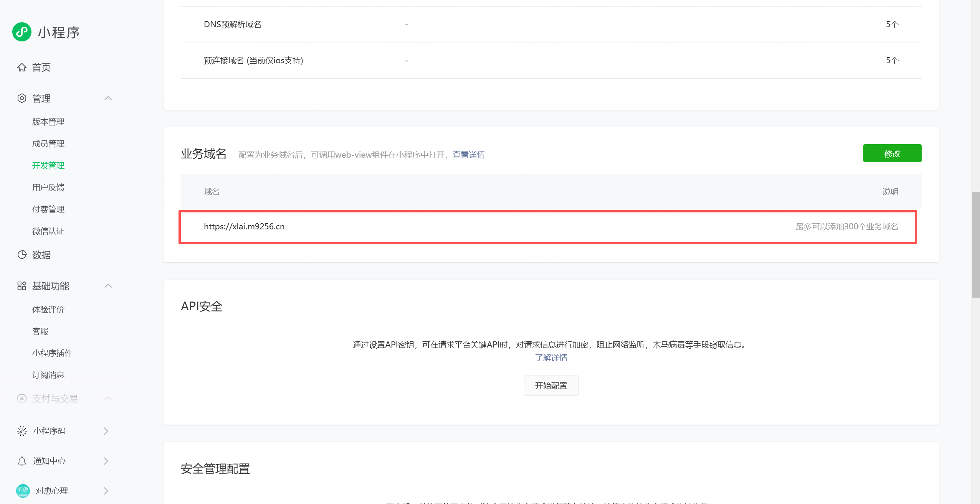Click the green Mini Program logo icon
This screenshot has height=504, width=980.
pyautogui.click(x=22, y=32)
